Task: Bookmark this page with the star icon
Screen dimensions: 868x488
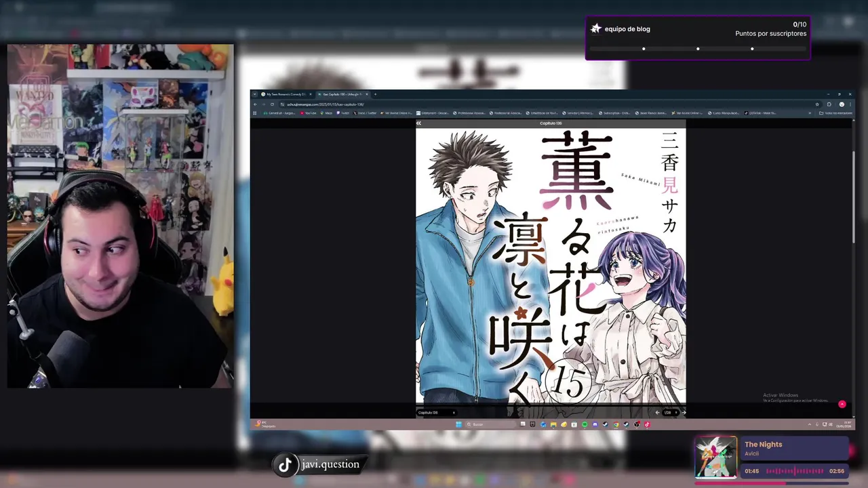Action: click(817, 104)
